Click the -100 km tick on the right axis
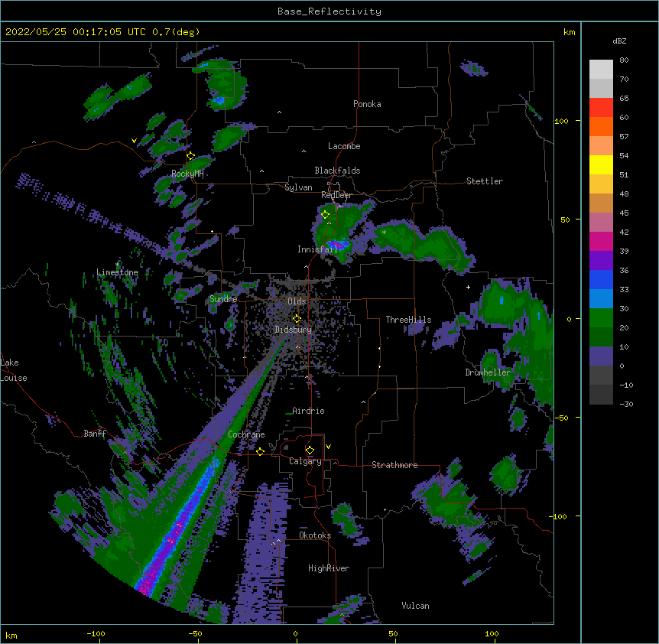 559,516
